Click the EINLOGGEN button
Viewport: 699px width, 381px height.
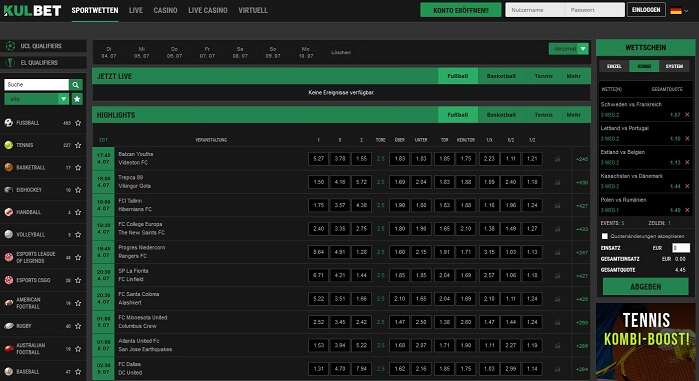(646, 10)
